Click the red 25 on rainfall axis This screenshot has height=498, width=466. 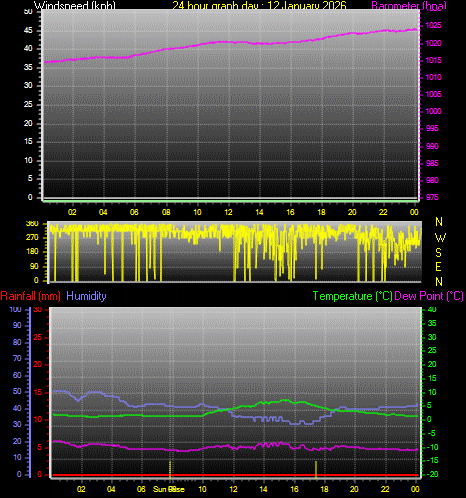(x=37, y=338)
